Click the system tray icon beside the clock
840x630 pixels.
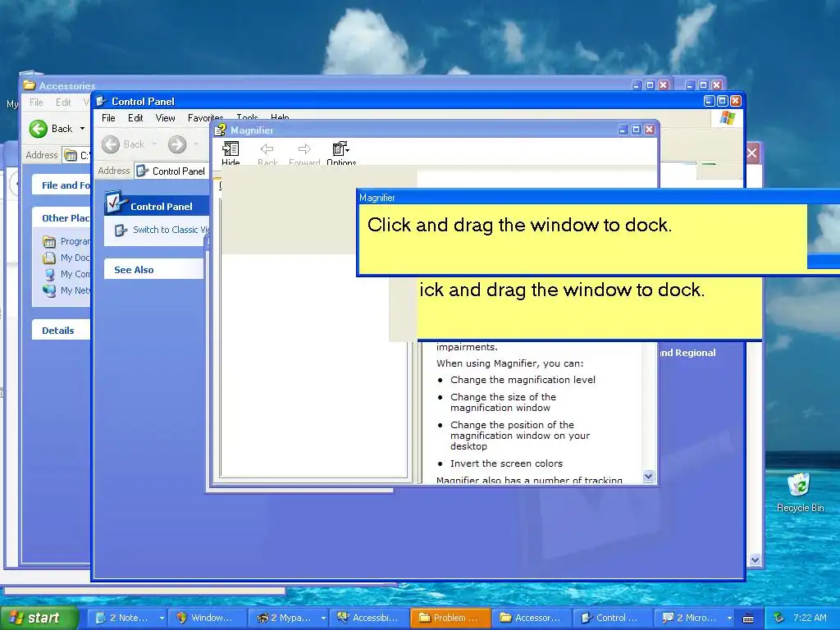(x=778, y=618)
